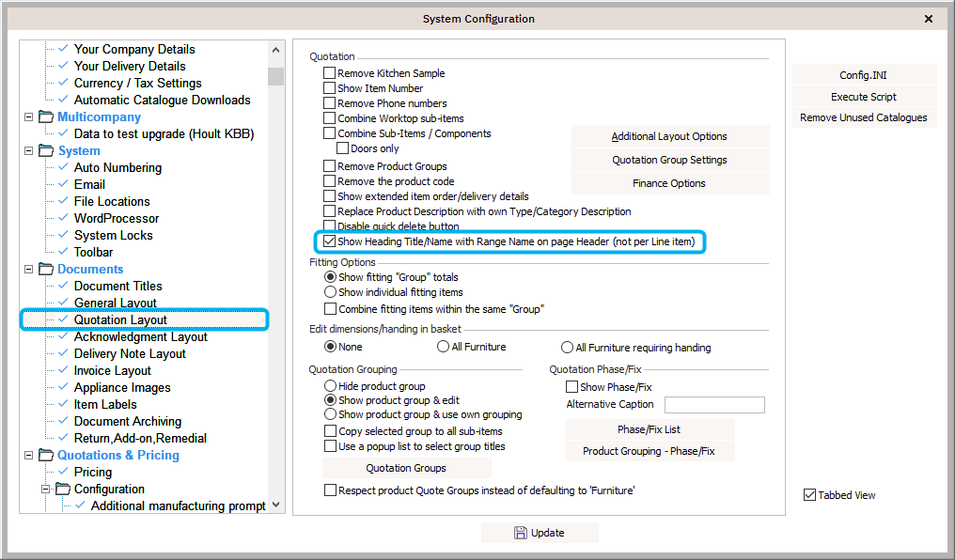This screenshot has width=955, height=560.
Task: Open Quotation Group Settings
Action: [670, 160]
